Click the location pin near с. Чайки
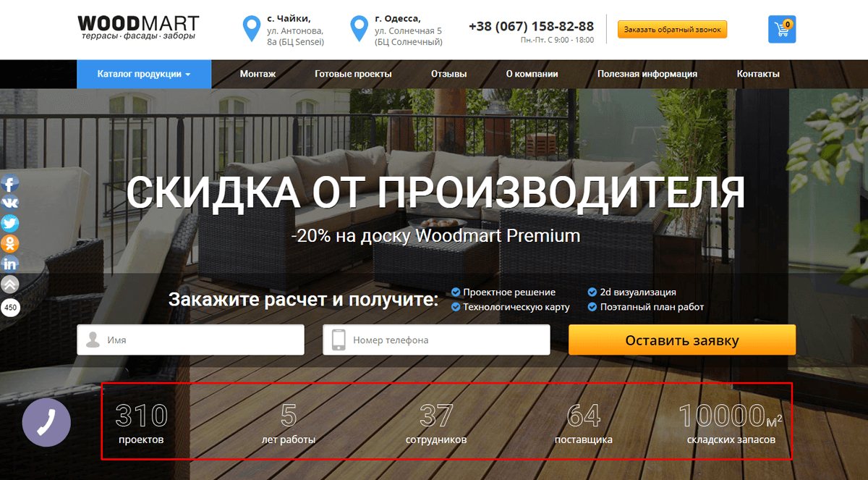Image resolution: width=868 pixels, height=480 pixels. click(251, 30)
